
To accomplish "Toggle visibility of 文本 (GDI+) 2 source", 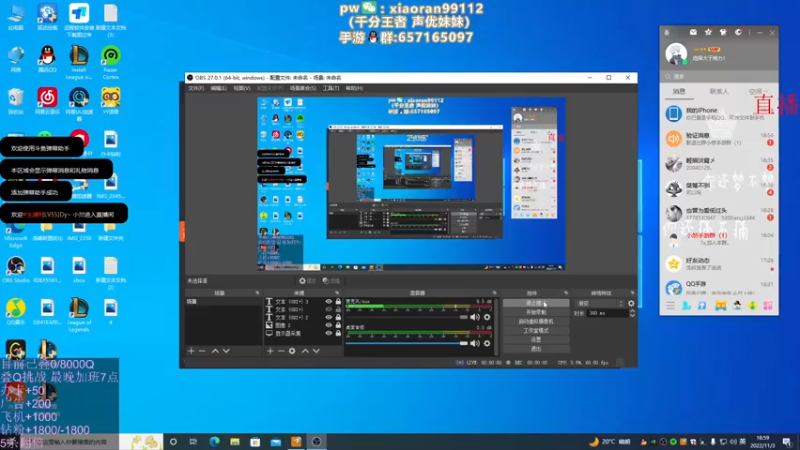I will tap(329, 317).
